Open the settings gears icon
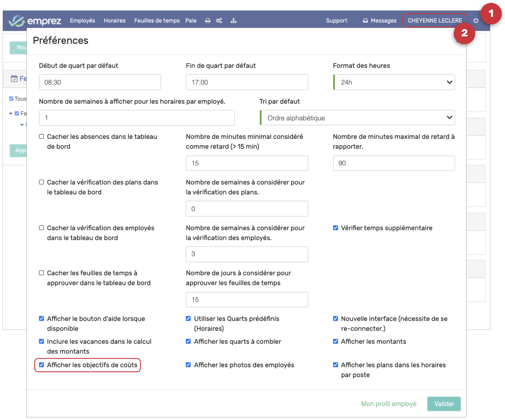Image resolution: width=505 pixels, height=420 pixels. (x=219, y=21)
